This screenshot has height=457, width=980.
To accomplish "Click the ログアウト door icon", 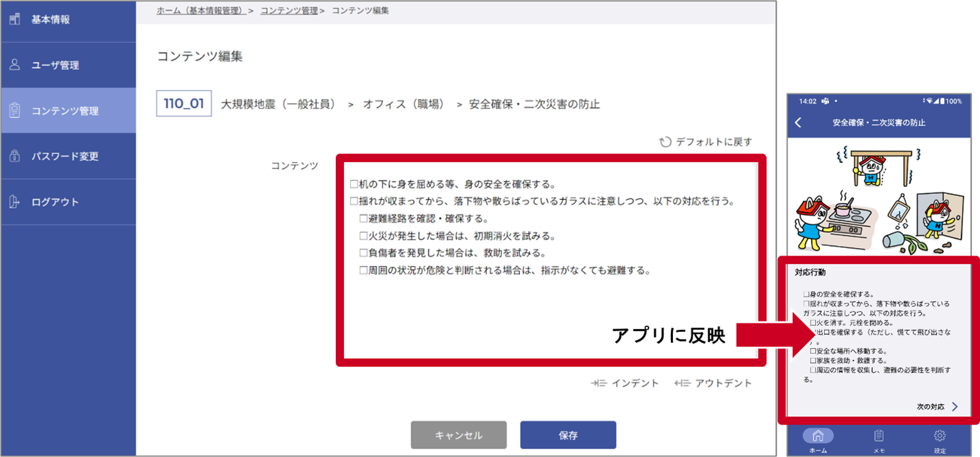I will coord(15,201).
